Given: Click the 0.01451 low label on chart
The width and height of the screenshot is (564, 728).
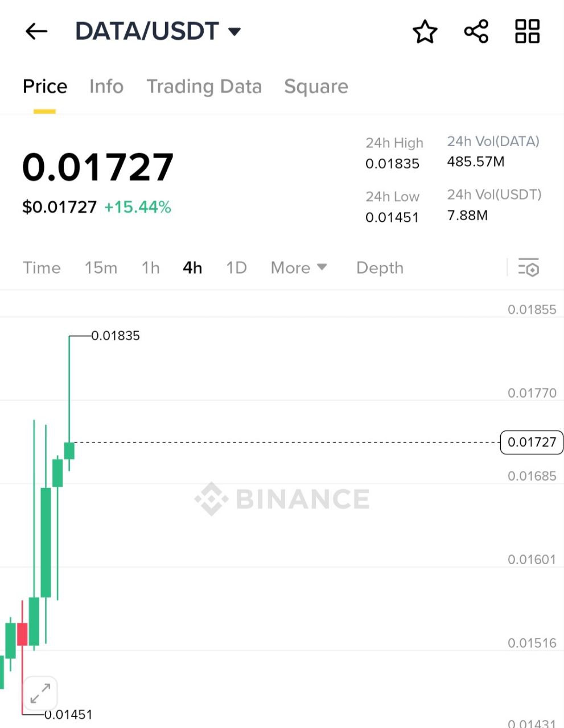Looking at the screenshot, I should click(x=68, y=714).
